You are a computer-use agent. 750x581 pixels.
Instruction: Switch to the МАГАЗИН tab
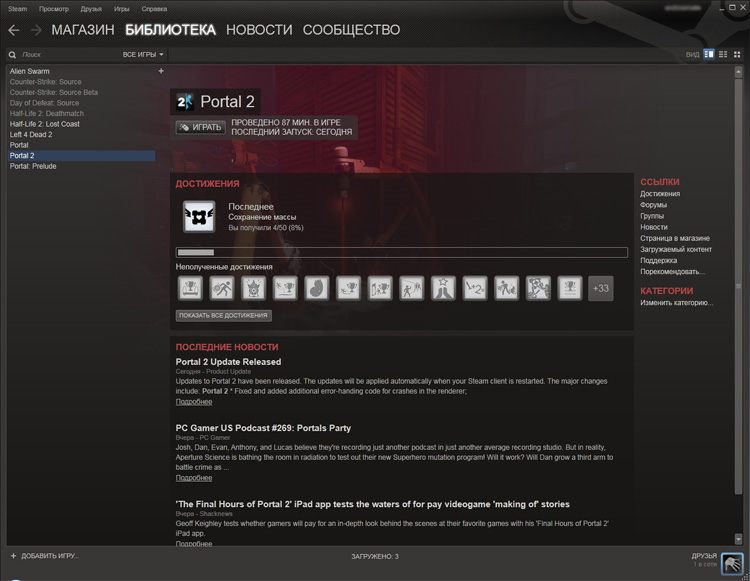[x=83, y=30]
